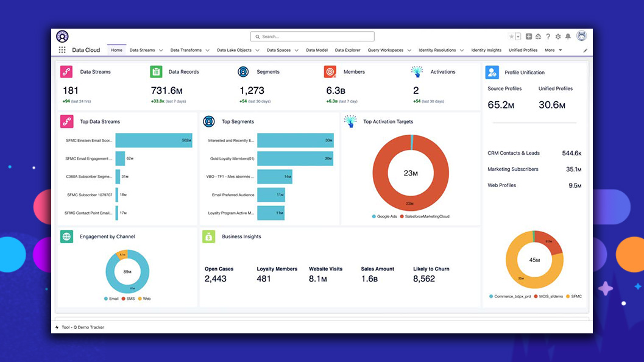Click the Profile Unification tile icon
This screenshot has width=644, height=362.
492,73
